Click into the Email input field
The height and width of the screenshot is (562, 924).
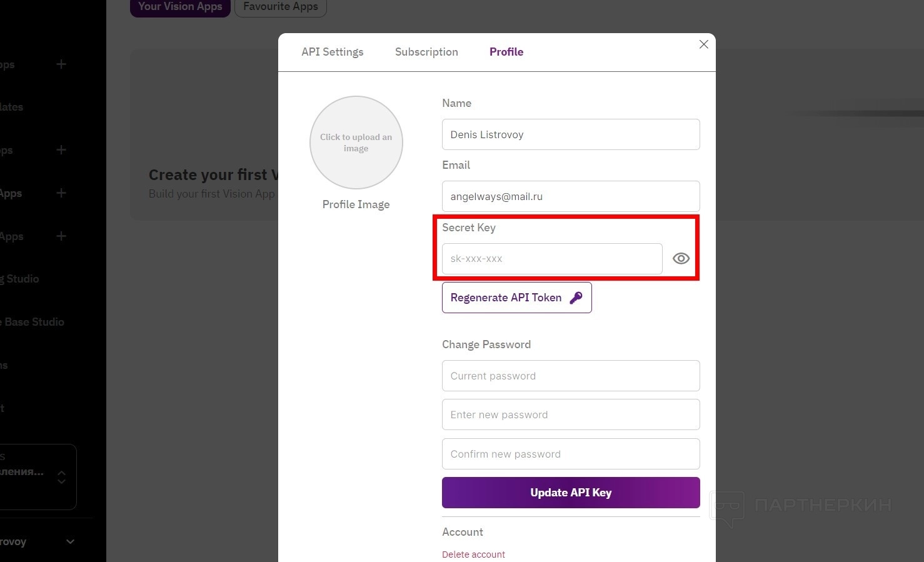tap(570, 196)
